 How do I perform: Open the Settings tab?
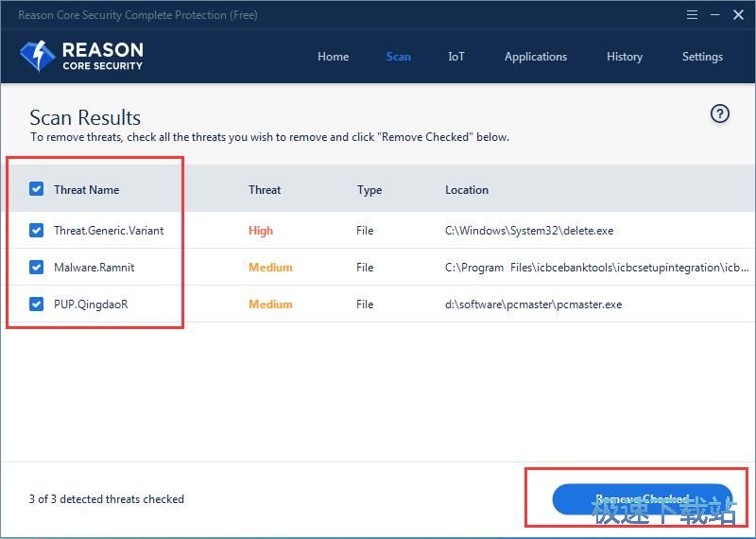[702, 57]
